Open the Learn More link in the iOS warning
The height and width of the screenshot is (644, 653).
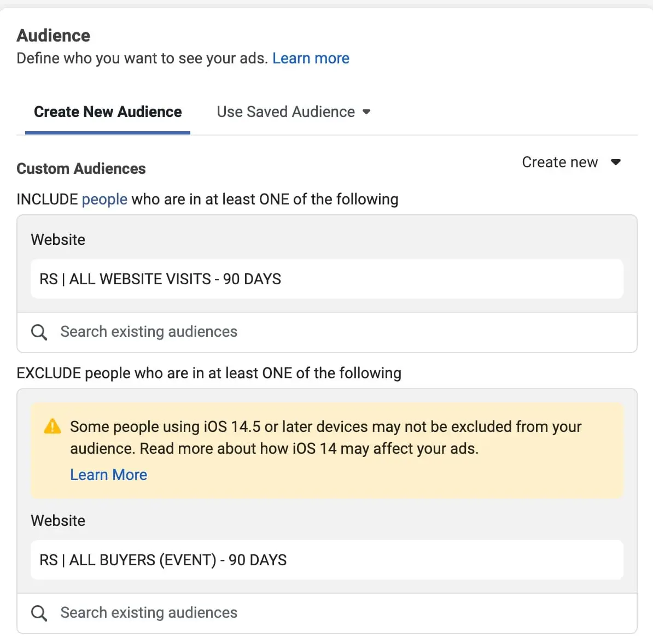(108, 475)
